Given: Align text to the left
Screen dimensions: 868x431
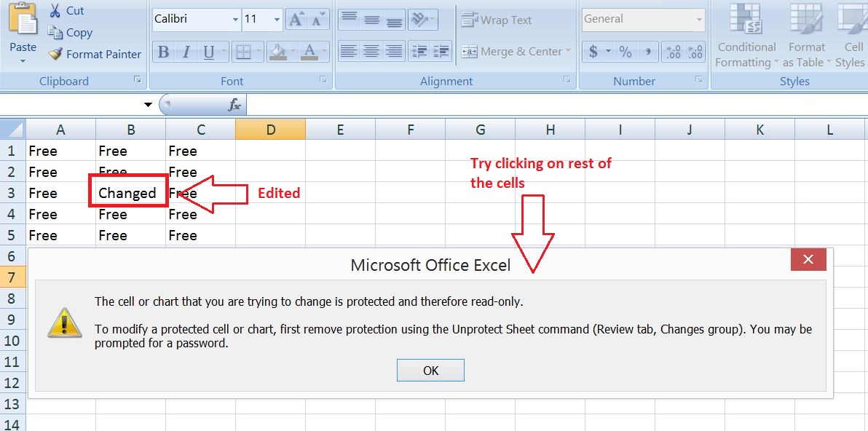Looking at the screenshot, I should 350,52.
